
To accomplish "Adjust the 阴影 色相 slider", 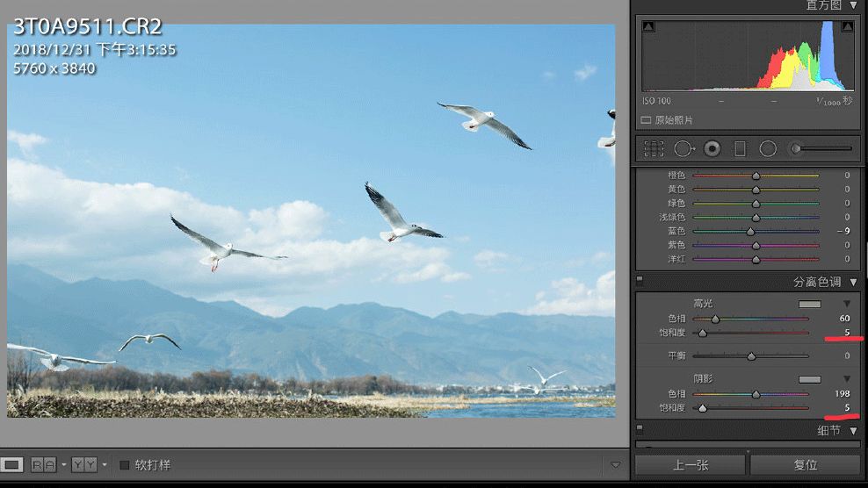I will pyautogui.click(x=751, y=394).
